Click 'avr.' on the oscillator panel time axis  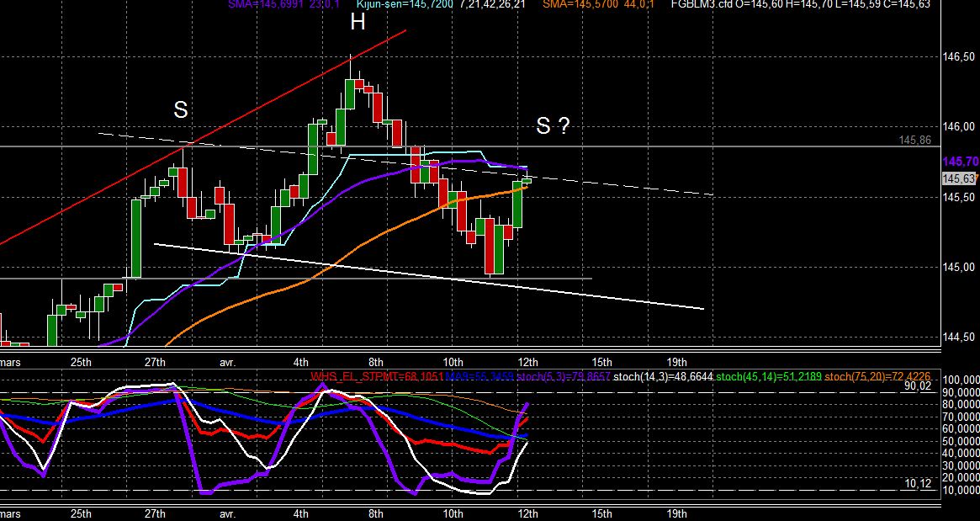pyautogui.click(x=227, y=513)
